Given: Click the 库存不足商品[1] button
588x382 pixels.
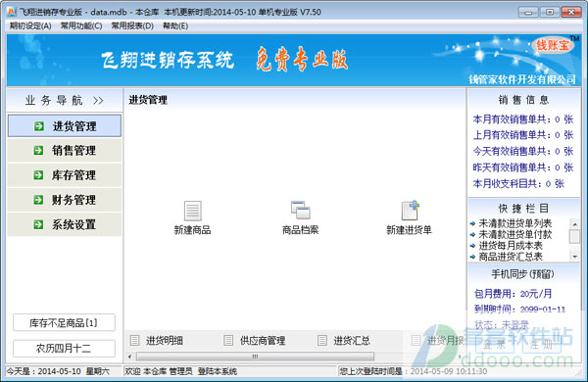Looking at the screenshot, I should (x=64, y=323).
